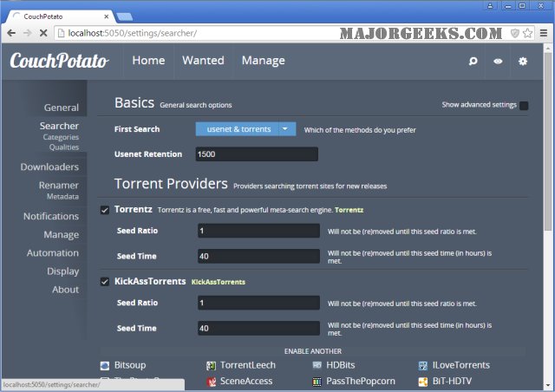Image resolution: width=555 pixels, height=392 pixels.
Task: Open Manage in top navigation
Action: tap(263, 61)
